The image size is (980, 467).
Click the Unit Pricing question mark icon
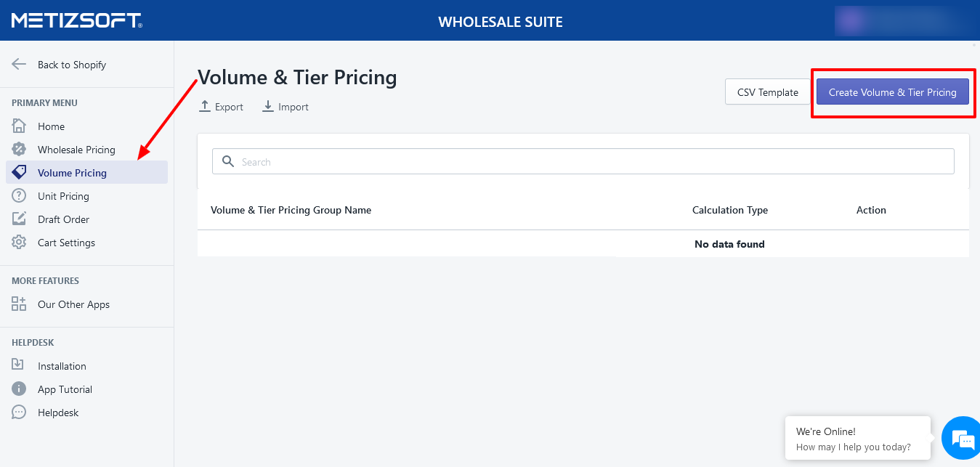click(x=19, y=196)
